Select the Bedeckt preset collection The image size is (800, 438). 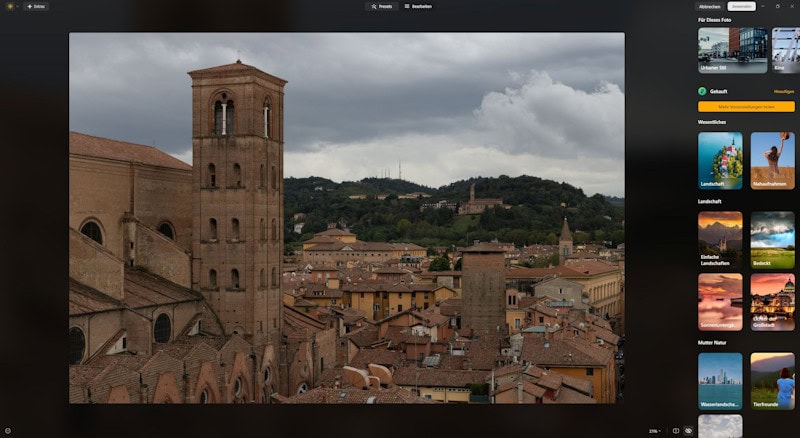tap(772, 239)
